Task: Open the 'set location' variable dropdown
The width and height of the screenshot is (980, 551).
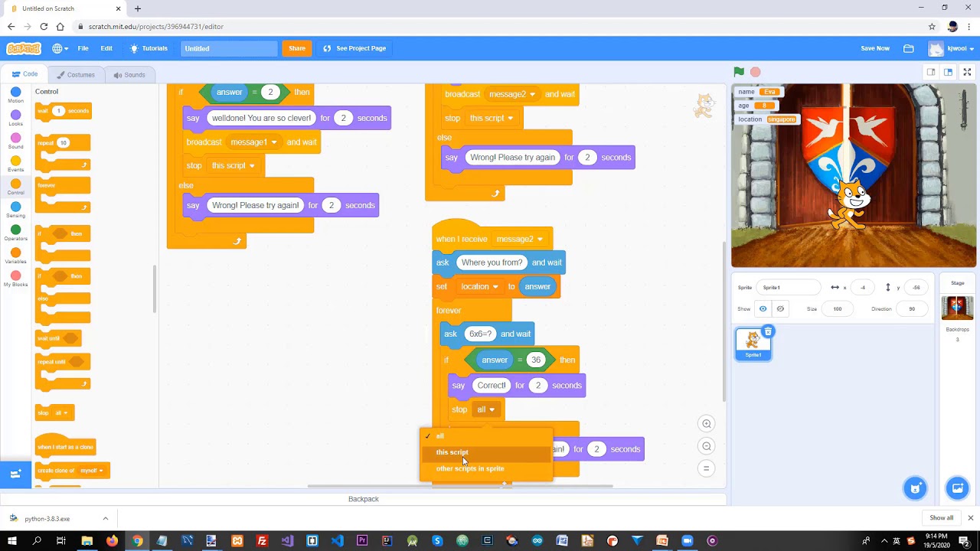Action: point(495,287)
